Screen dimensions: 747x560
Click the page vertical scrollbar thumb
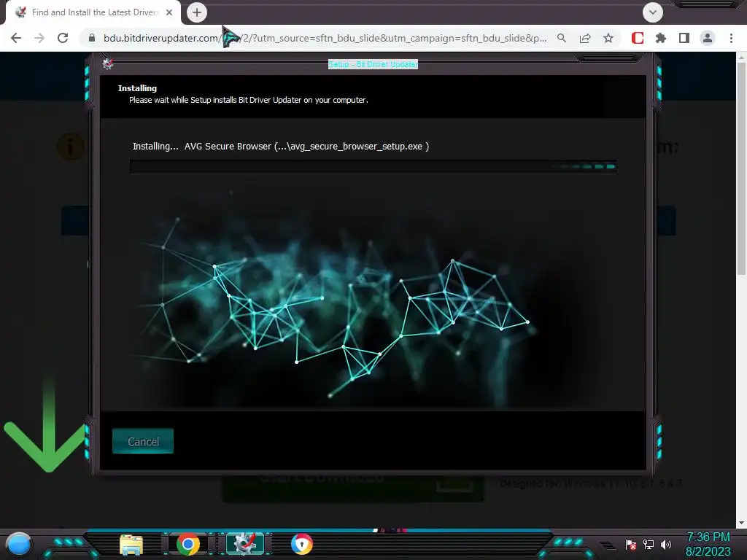click(741, 168)
